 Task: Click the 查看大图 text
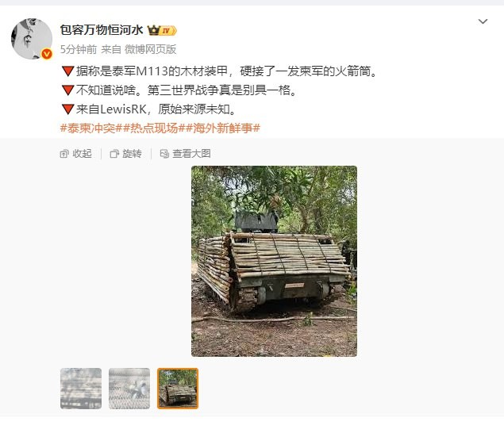[191, 154]
